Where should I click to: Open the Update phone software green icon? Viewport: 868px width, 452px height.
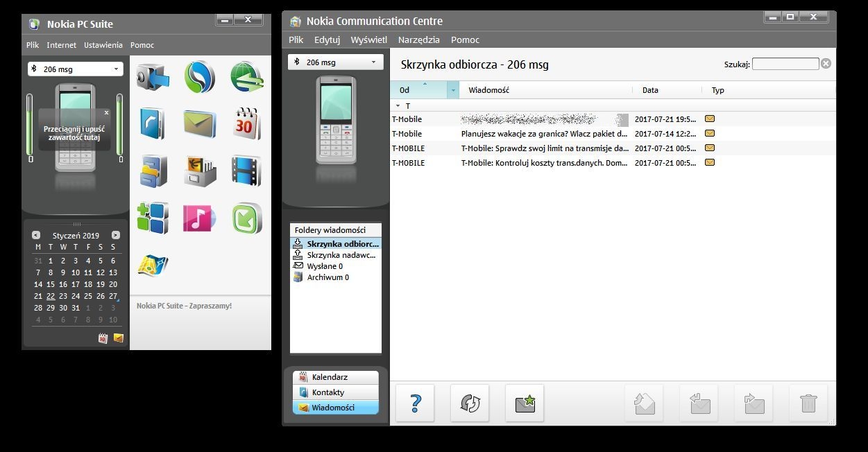246,218
